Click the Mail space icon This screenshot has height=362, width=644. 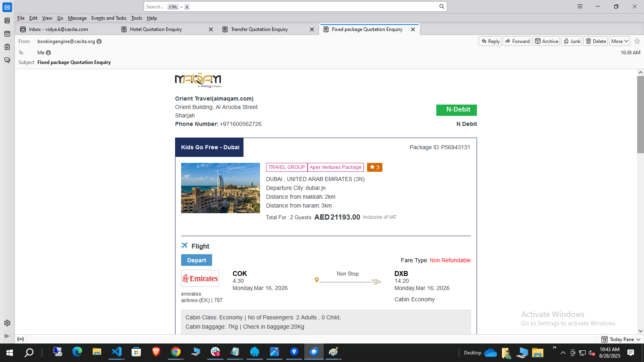[x=7, y=7]
